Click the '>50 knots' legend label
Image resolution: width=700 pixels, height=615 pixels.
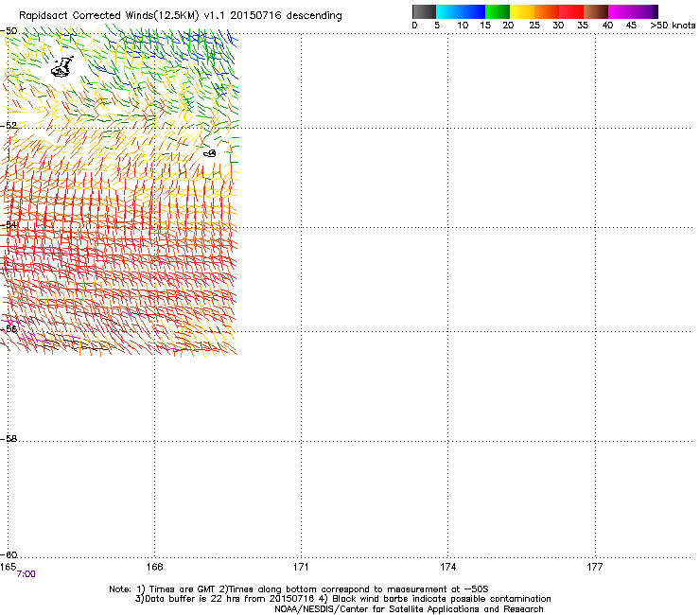pyautogui.click(x=673, y=26)
